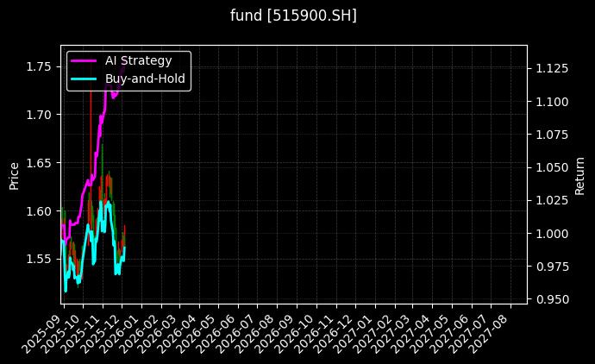Click the 0.950 return tick label
The image size is (595, 364).
point(552,300)
